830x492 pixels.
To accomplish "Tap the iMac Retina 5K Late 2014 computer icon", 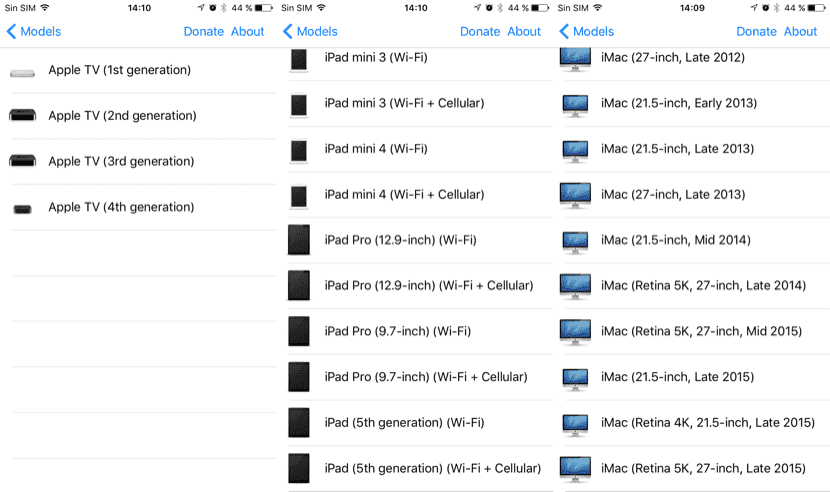I will tap(575, 287).
